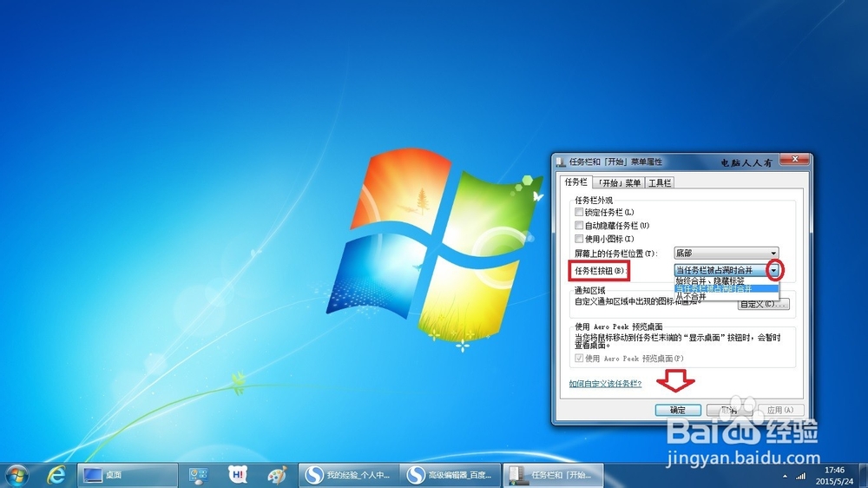Close the taskbar properties dialog

795,160
